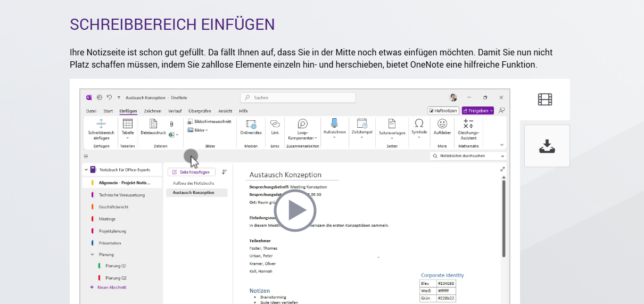Open Loop-Komponenten dropdown
644x304 pixels.
coord(302,130)
